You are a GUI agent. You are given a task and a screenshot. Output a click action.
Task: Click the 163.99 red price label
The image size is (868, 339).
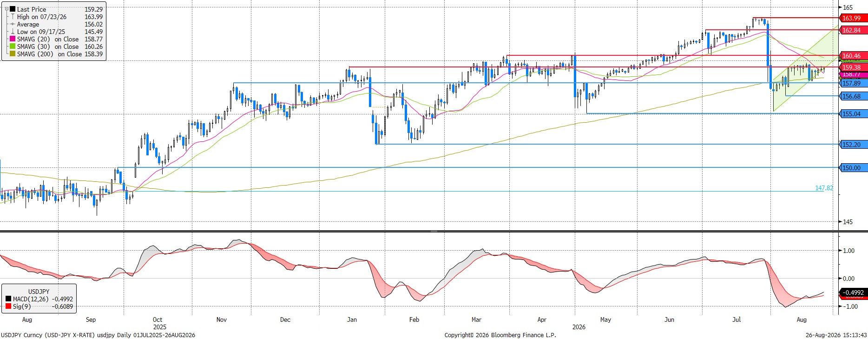coord(854,18)
